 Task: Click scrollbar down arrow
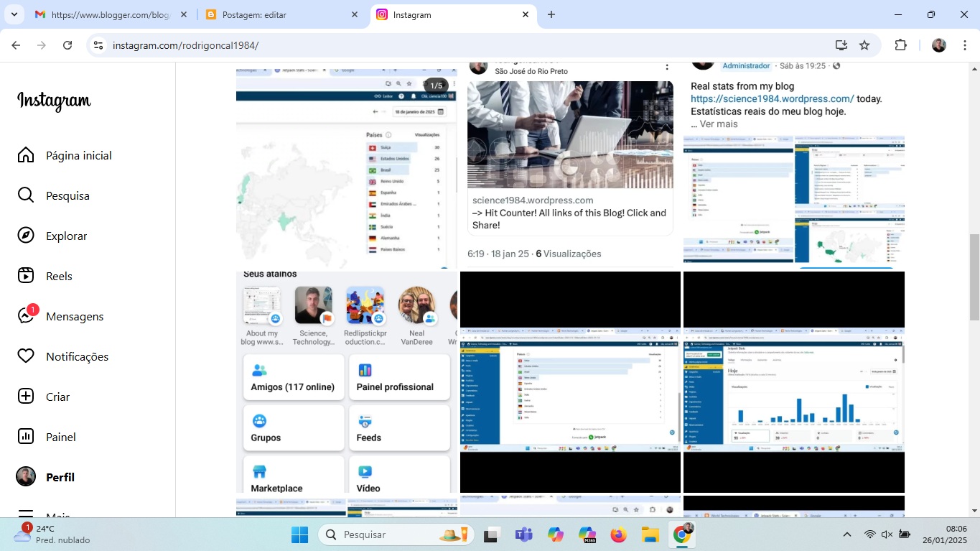click(x=974, y=511)
